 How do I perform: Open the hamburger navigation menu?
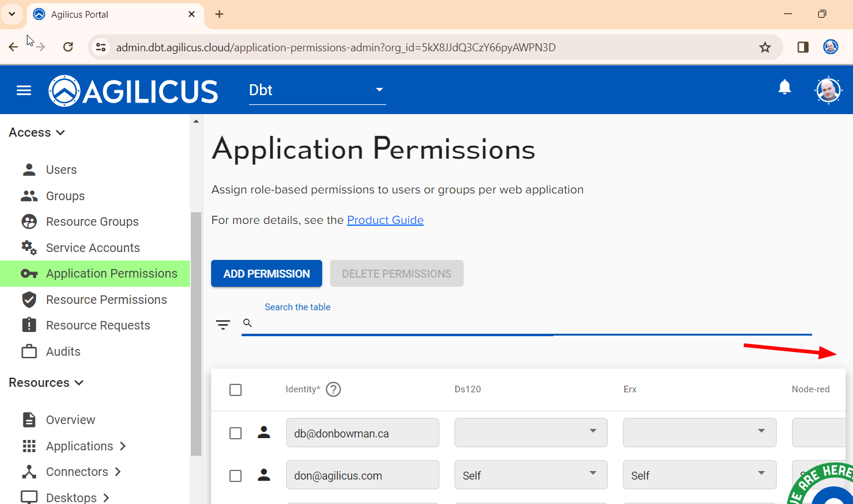[24, 90]
